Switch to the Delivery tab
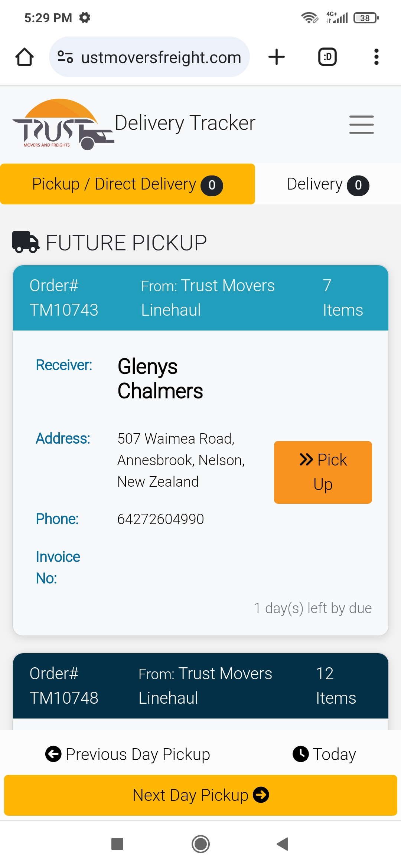Image resolution: width=401 pixels, height=868 pixels. [328, 184]
